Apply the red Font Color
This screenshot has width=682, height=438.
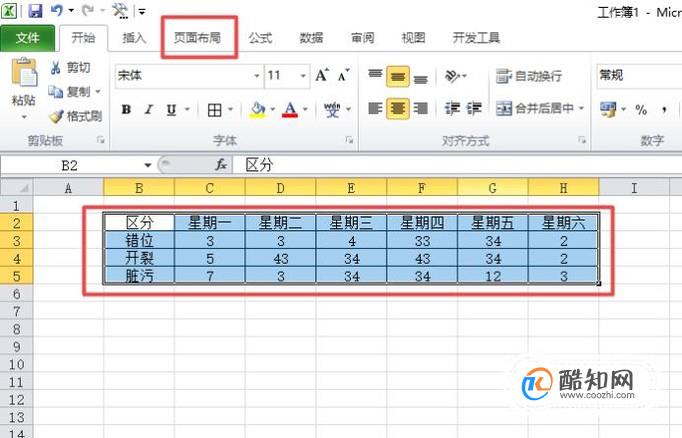(x=290, y=109)
